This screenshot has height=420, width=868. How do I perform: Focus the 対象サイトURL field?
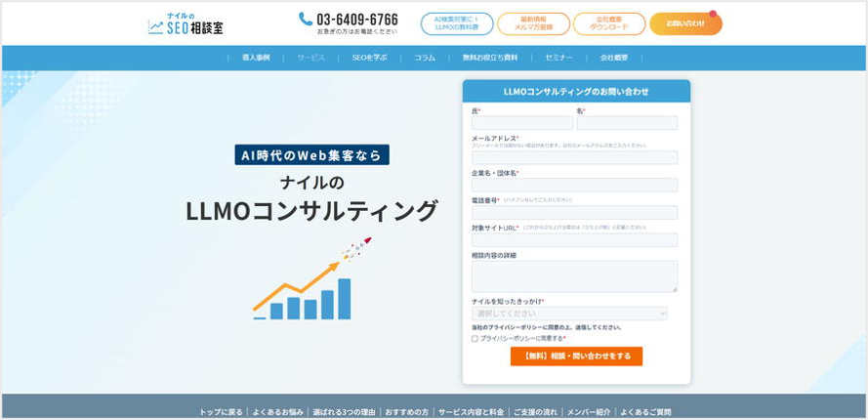[575, 240]
